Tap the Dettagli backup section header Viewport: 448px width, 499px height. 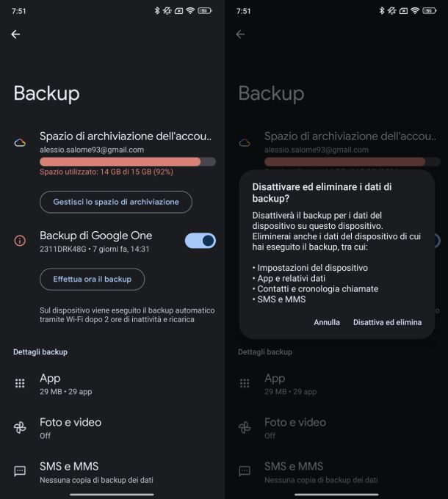[40, 352]
